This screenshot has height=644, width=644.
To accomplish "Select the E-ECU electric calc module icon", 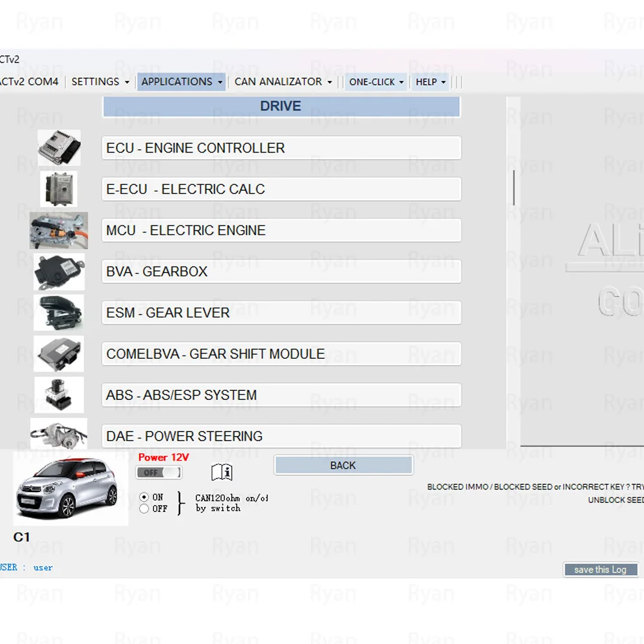I will coord(59,189).
